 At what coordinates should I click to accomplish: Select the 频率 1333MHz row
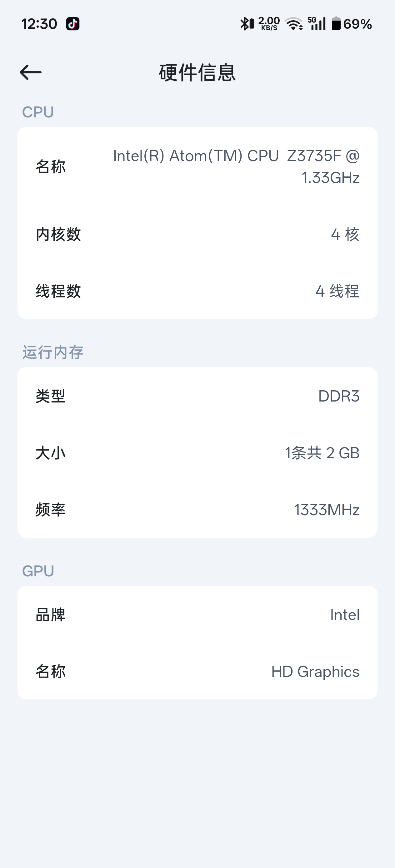(x=197, y=510)
